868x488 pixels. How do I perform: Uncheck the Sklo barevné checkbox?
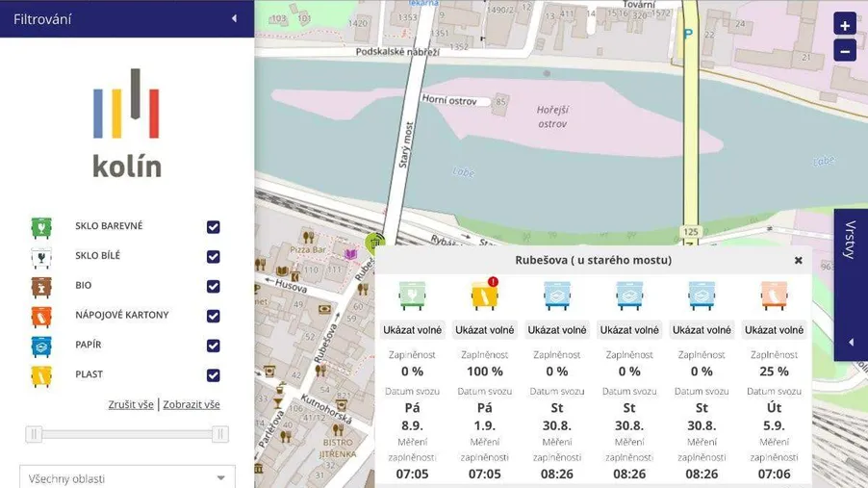[214, 227]
